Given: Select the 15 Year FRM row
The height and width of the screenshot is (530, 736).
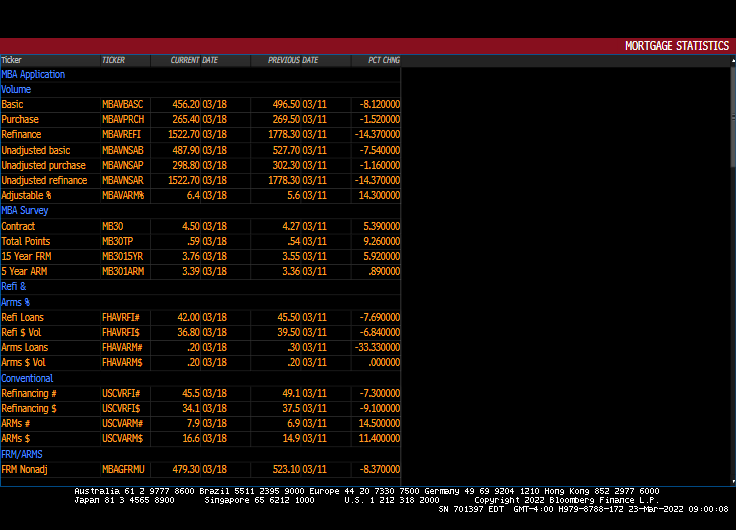Looking at the screenshot, I should pyautogui.click(x=26, y=256).
